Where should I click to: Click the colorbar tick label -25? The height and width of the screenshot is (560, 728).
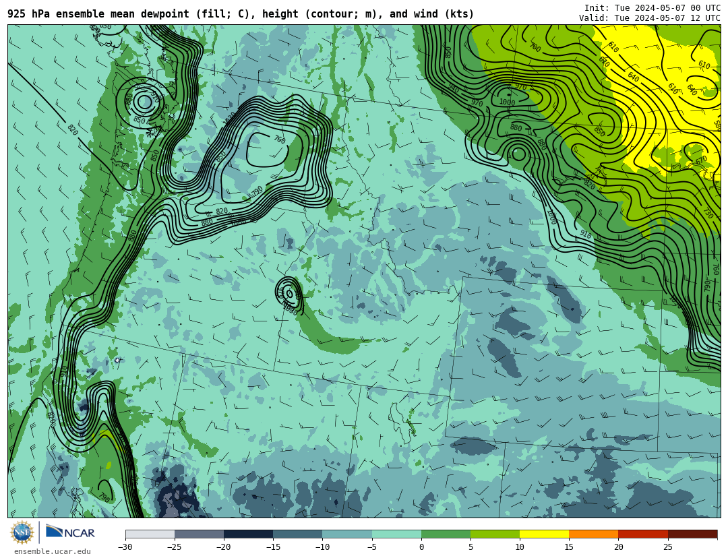(175, 547)
